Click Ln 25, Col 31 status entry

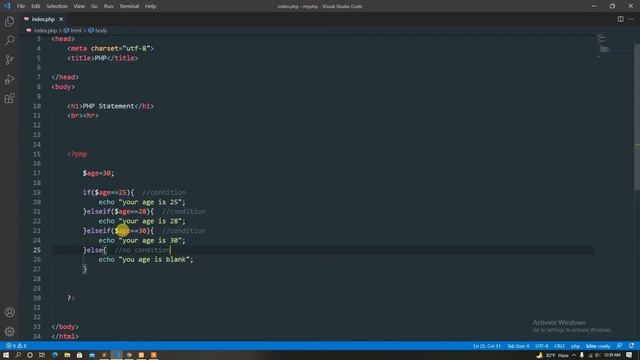click(x=487, y=346)
